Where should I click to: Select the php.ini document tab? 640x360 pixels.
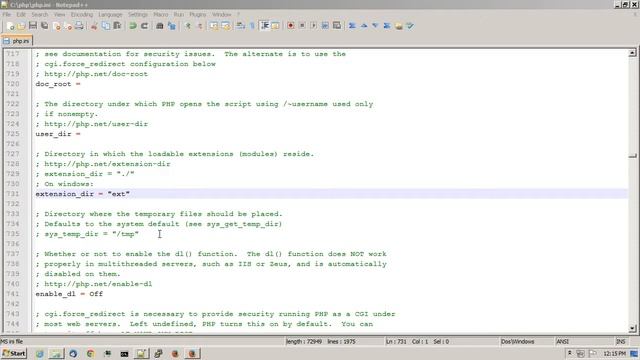point(17,41)
